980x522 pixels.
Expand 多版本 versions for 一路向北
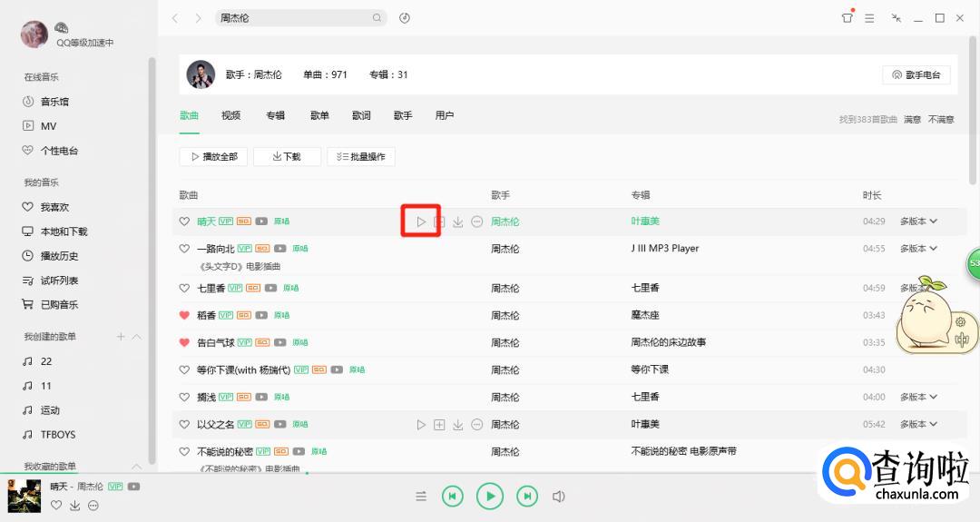pyautogui.click(x=918, y=248)
